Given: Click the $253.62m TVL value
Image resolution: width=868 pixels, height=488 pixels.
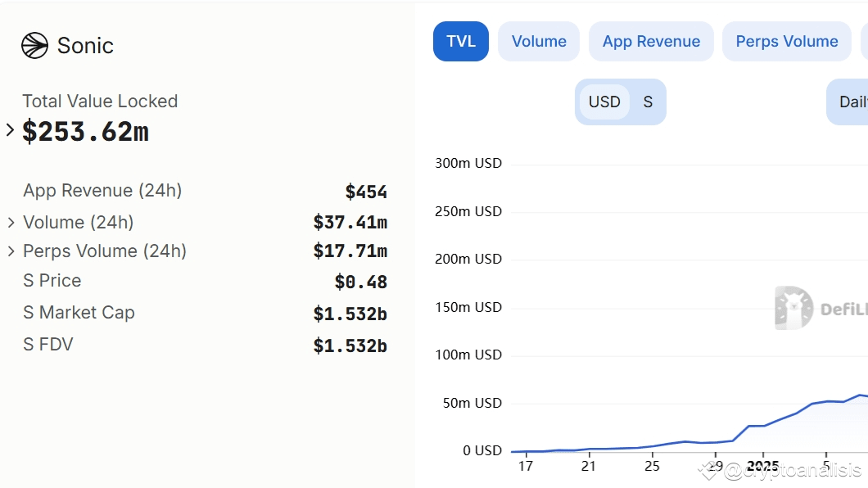Looking at the screenshot, I should pos(85,132).
